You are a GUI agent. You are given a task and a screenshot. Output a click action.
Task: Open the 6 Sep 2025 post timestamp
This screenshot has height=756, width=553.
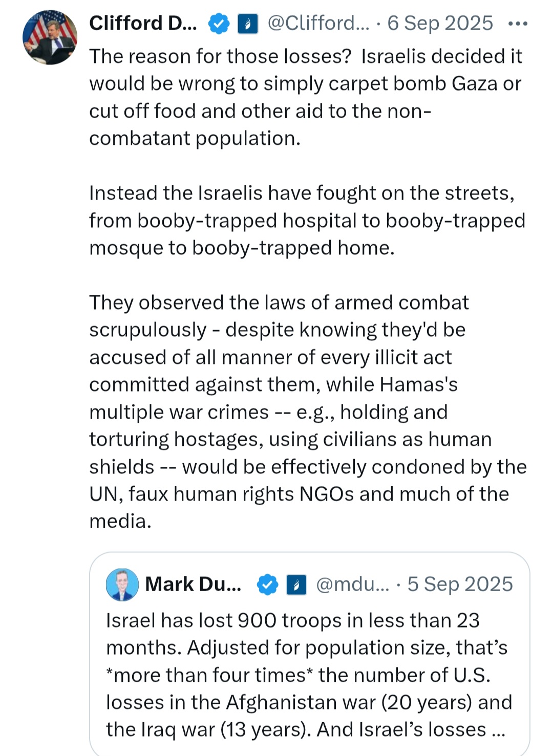click(440, 24)
